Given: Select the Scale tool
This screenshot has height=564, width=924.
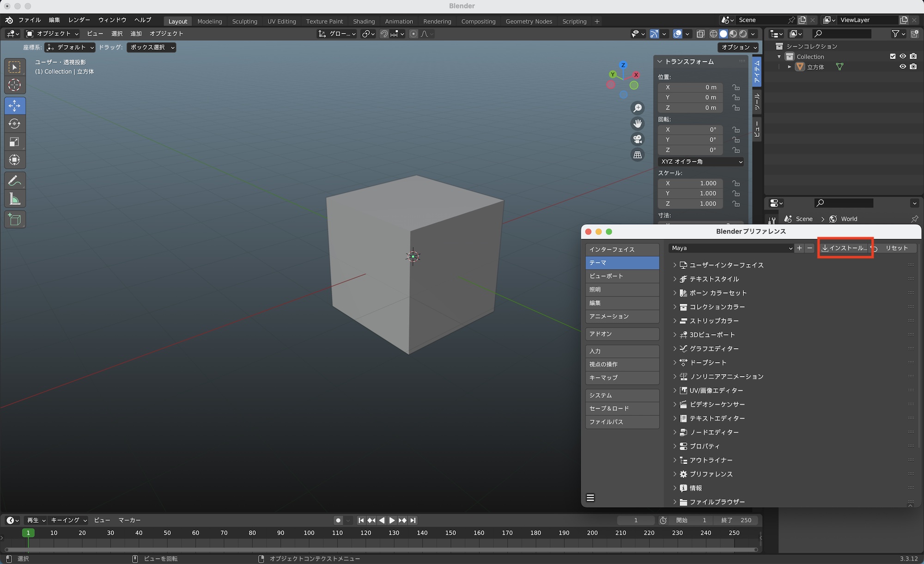Looking at the screenshot, I should [x=14, y=142].
